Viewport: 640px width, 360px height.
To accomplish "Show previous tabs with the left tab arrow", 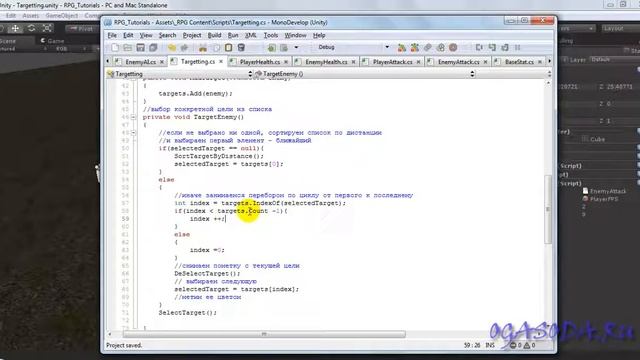I will coord(108,61).
